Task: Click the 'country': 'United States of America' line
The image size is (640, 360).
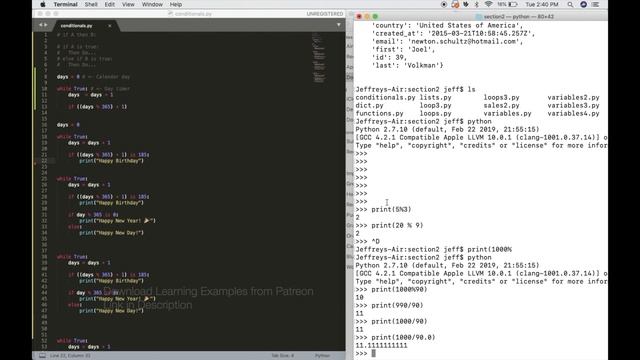Action: click(x=447, y=25)
